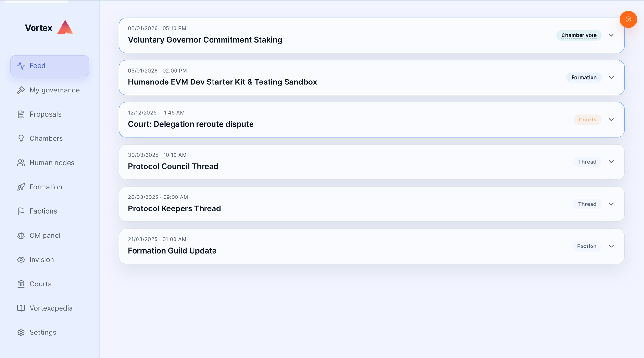Screen dimensions: 644x358
Task: Click the Chamber vote tag
Action: pyautogui.click(x=579, y=35)
